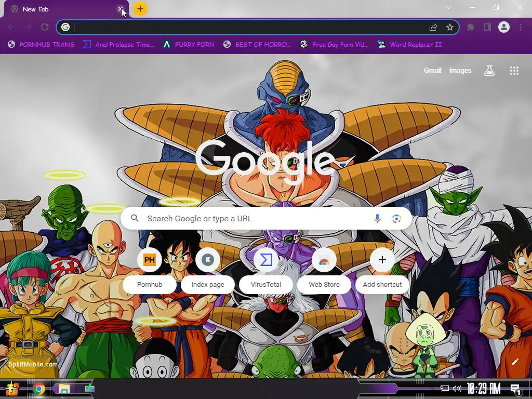The image size is (532, 399).
Task: Open the FURRY bookmark with the A icon
Action: tap(188, 45)
